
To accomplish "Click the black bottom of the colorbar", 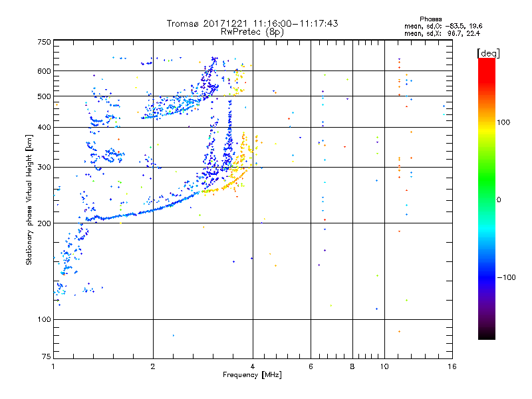I will (487, 335).
